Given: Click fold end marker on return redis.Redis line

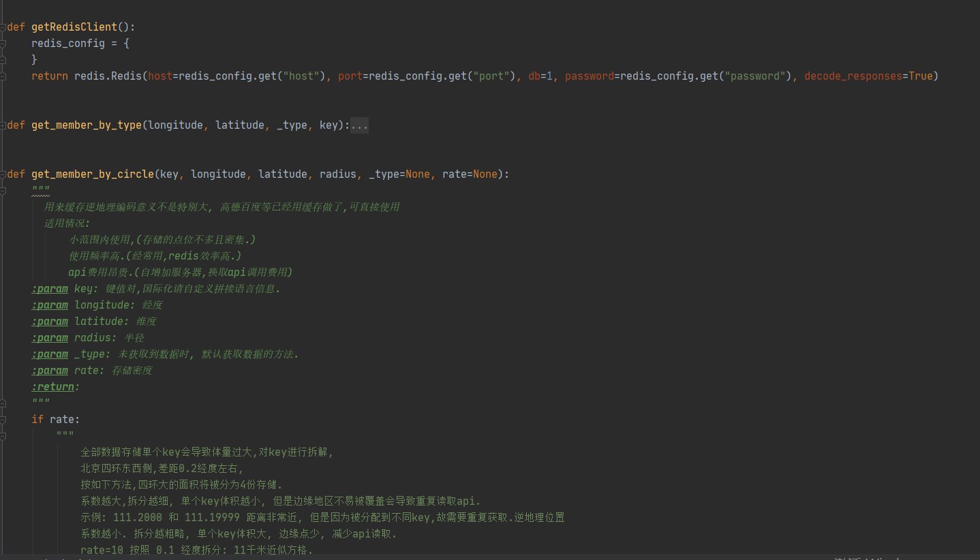Looking at the screenshot, I should (3, 76).
